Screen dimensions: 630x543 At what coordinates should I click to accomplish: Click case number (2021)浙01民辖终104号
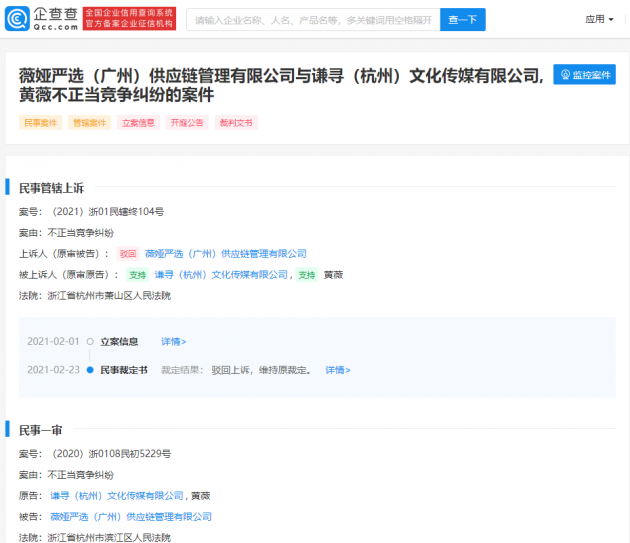click(107, 211)
